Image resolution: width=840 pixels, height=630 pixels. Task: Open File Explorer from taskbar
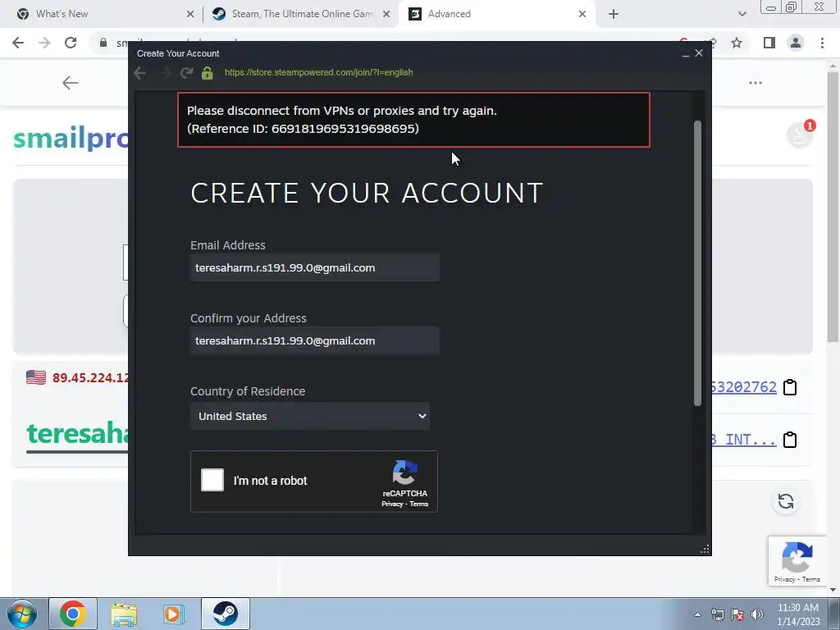(x=124, y=614)
